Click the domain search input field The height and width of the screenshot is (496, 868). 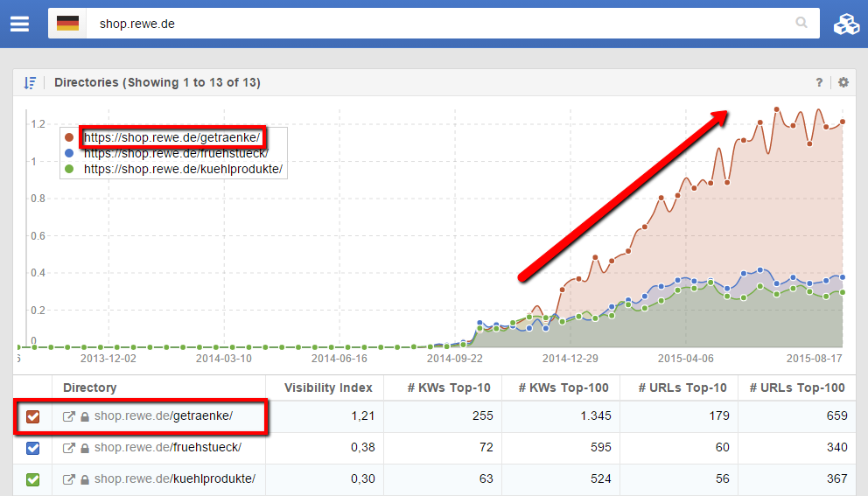click(437, 24)
